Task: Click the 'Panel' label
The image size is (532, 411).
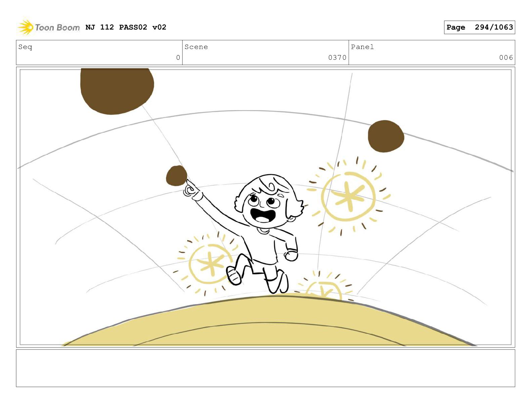Action: pyautogui.click(x=362, y=47)
